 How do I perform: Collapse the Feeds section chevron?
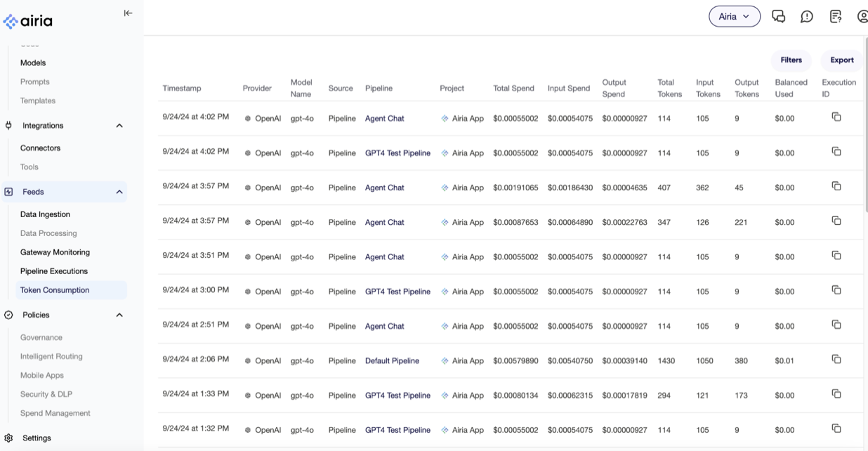coord(119,192)
